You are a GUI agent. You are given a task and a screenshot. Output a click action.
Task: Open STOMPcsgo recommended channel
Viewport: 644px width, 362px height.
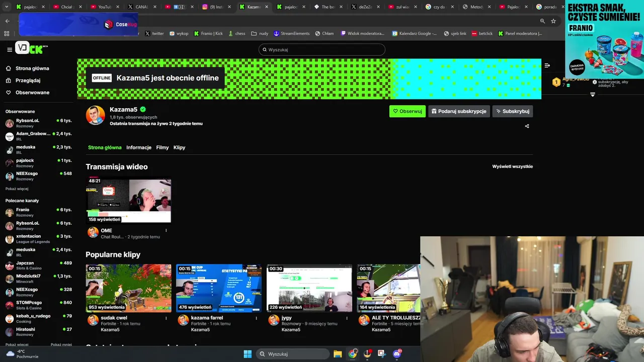pos(38,305)
